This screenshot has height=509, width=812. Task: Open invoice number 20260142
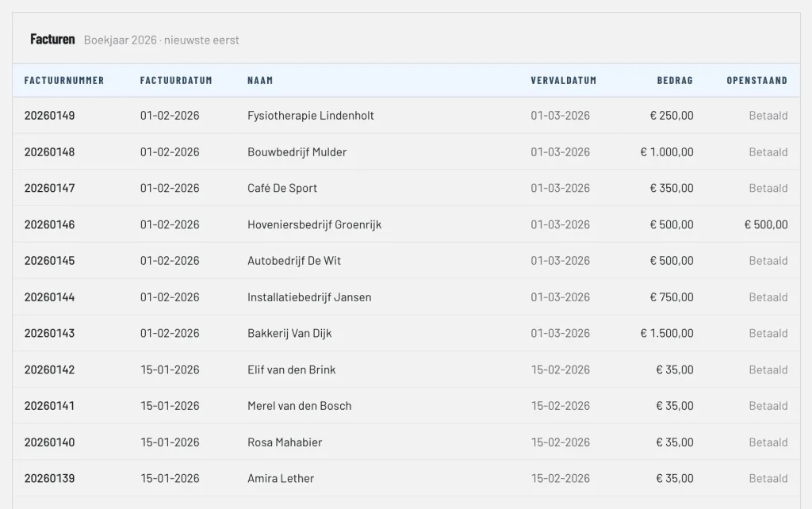50,369
